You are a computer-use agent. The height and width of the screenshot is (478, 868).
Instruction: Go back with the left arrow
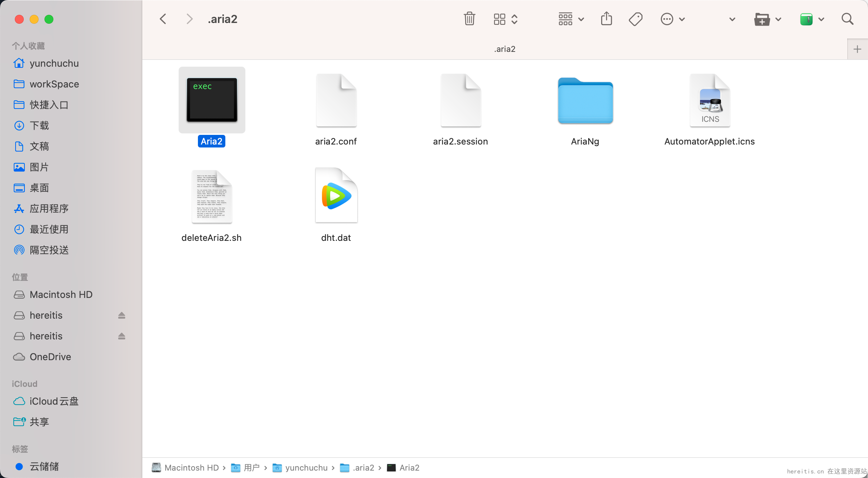[163, 19]
